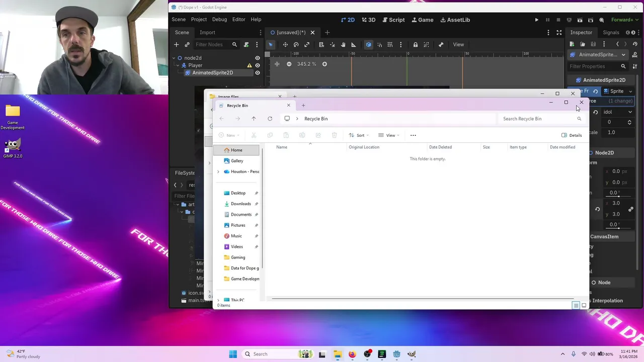Select Downloads in the Explorer sidebar
The width and height of the screenshot is (644, 362).
(240, 204)
